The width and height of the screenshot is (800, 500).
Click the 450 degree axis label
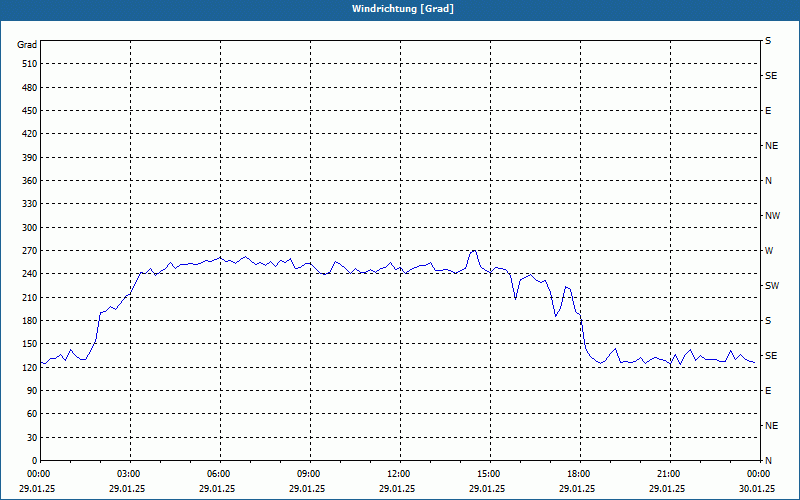tap(30, 111)
